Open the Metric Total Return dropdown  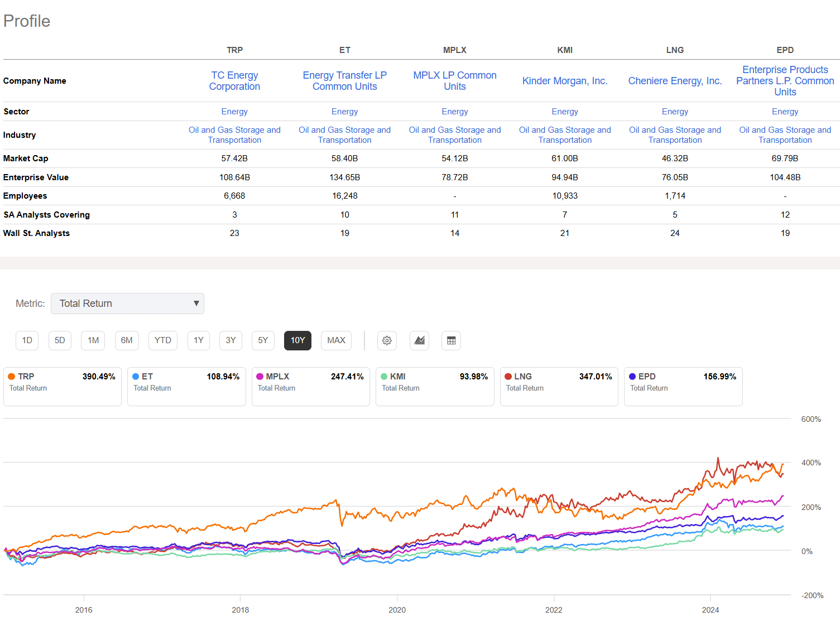(x=127, y=304)
